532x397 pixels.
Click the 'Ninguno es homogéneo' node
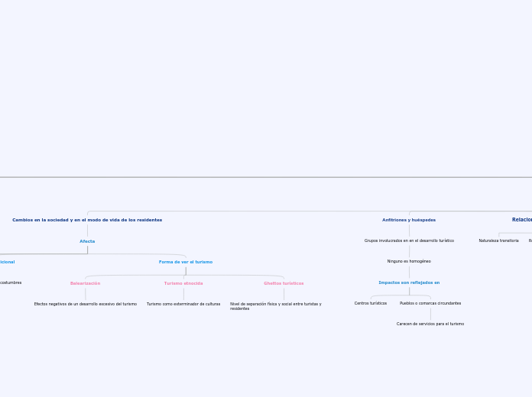409,261
